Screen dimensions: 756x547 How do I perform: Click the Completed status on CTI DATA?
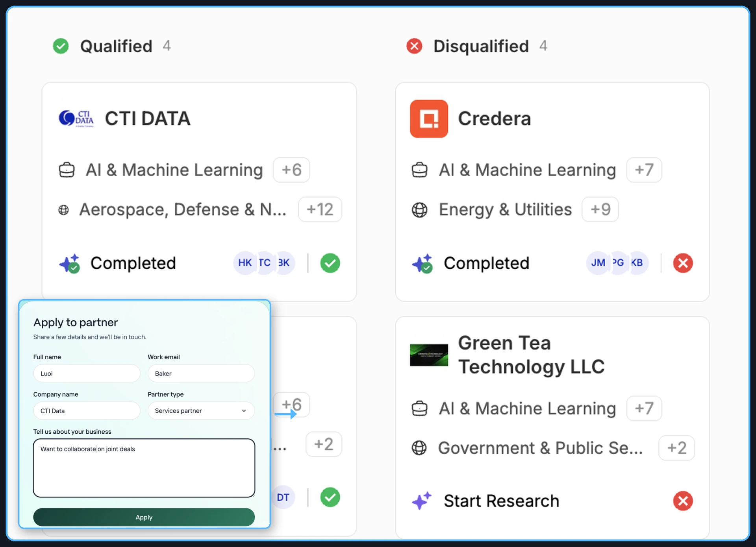(133, 263)
